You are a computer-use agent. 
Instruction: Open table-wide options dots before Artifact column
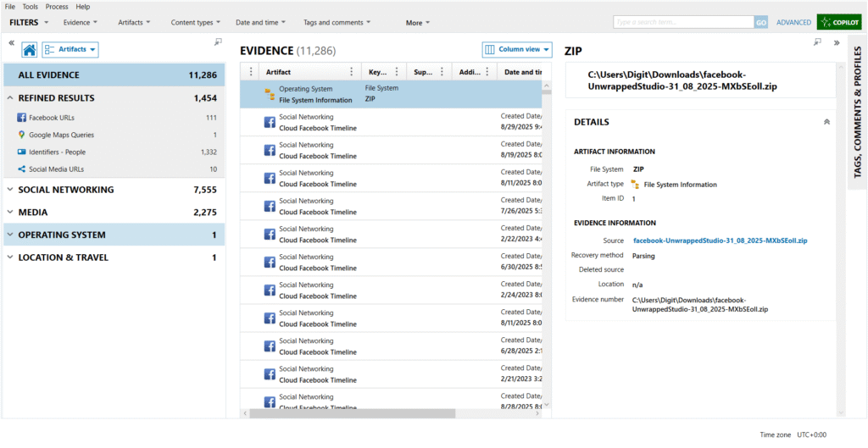[251, 72]
